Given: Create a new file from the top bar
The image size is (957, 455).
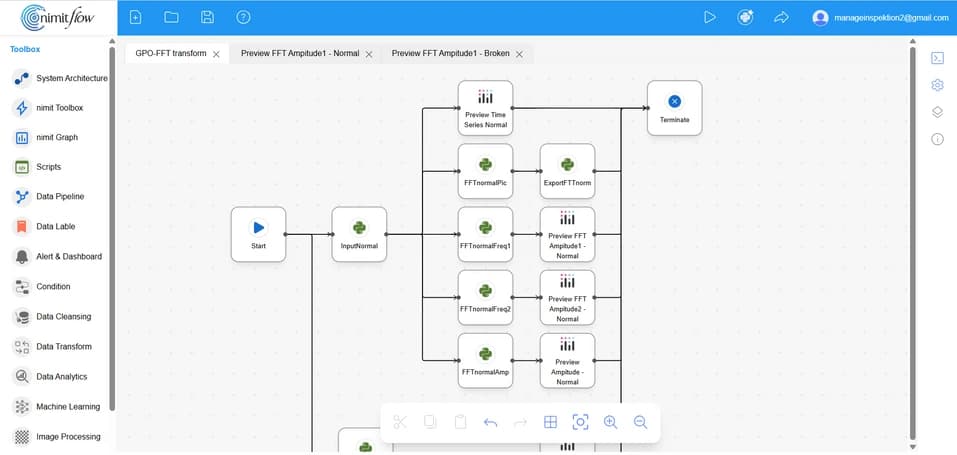Looking at the screenshot, I should click(x=135, y=18).
